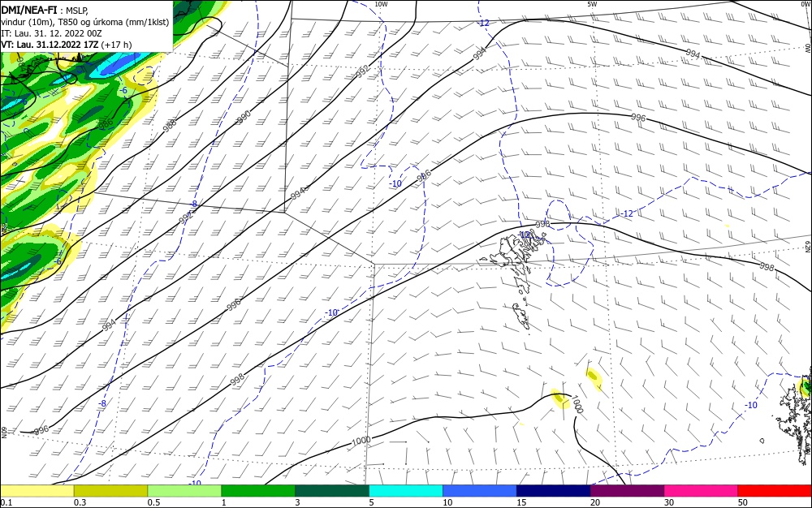Click the purple 20–30 legend swatch
812x508 pixels.
click(627, 491)
